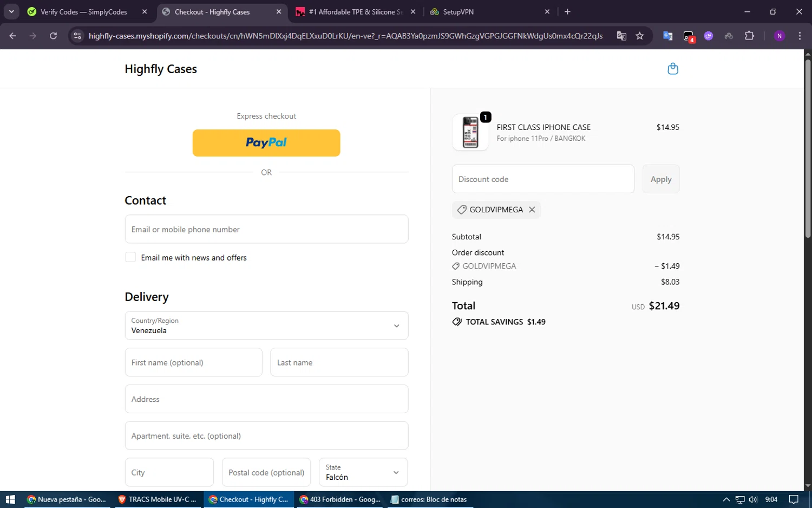Click the Shipping cost $8.03
Screen dimensions: 812x508
tap(670, 282)
